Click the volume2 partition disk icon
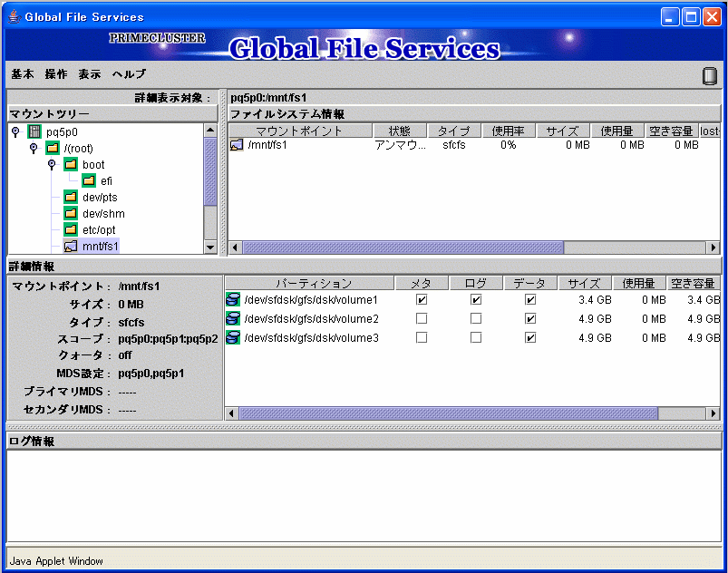Viewport: 728px width, 573px height. pos(233,318)
